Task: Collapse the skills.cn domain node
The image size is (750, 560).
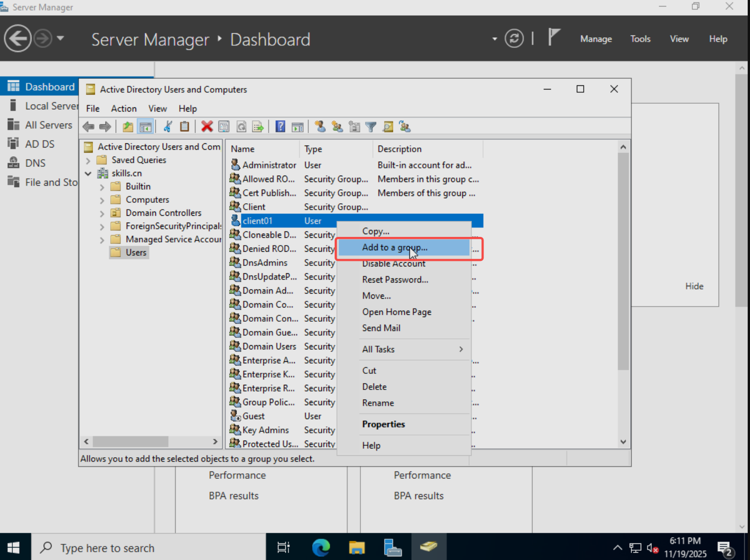Action: (88, 173)
